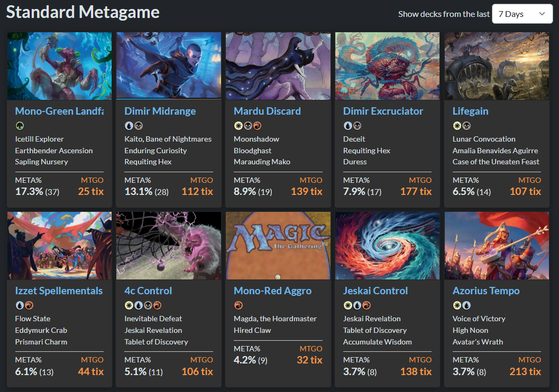Click the Dimir Excruciator 177 tix price
This screenshot has height=392, width=559.
tap(416, 192)
